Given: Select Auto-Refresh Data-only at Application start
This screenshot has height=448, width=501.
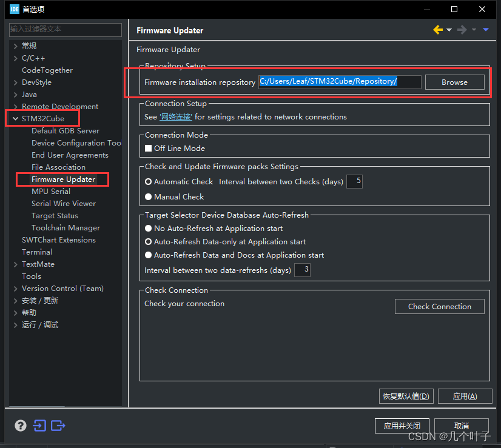Looking at the screenshot, I should (x=148, y=242).
